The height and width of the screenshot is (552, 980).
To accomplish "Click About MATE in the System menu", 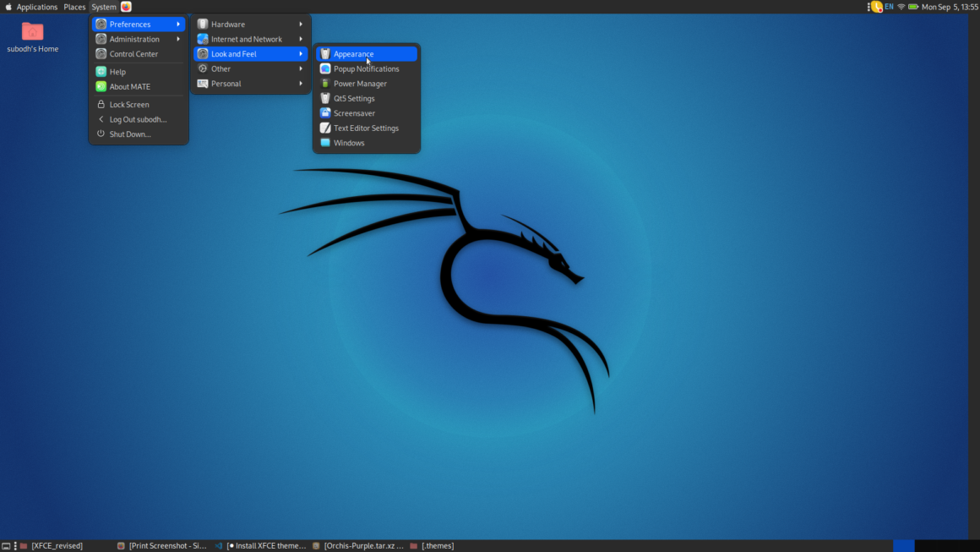I will [x=128, y=86].
